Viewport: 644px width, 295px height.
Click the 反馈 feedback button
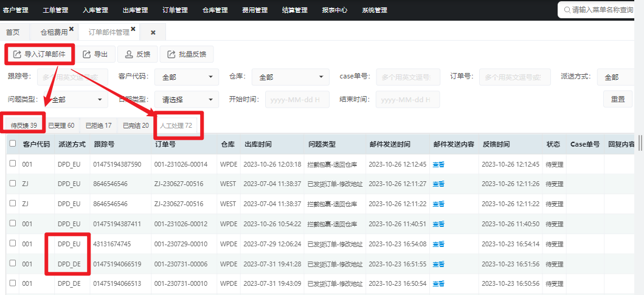(x=137, y=54)
